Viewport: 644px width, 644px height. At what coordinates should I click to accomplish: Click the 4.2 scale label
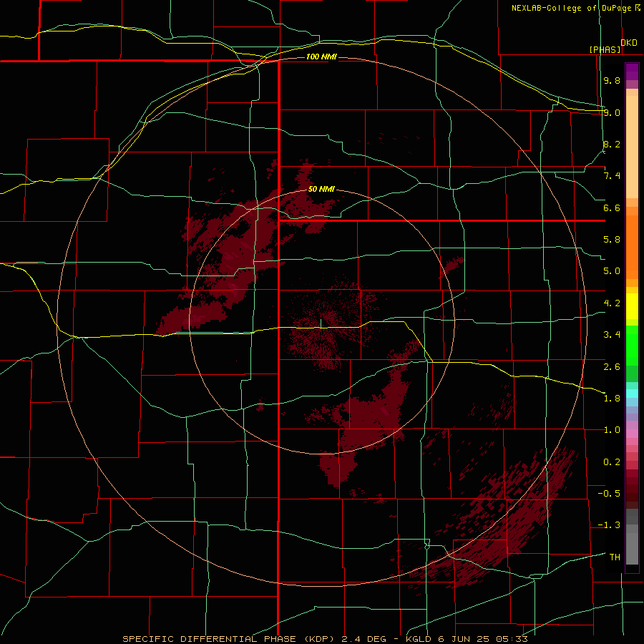coord(612,303)
